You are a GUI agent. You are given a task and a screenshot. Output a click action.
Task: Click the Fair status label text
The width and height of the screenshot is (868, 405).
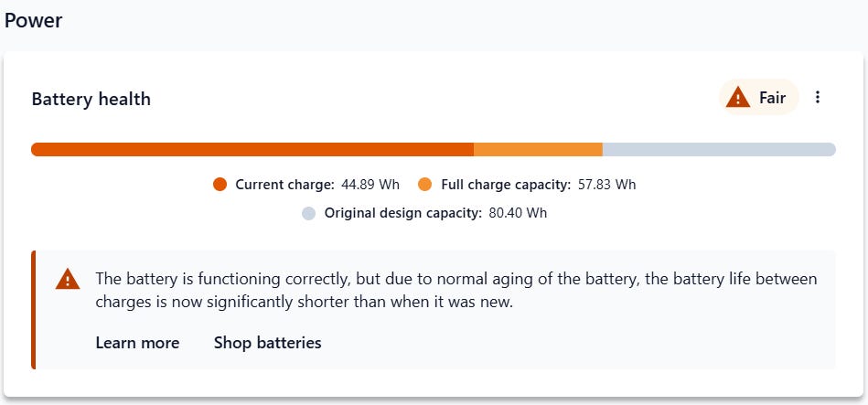coord(772,98)
